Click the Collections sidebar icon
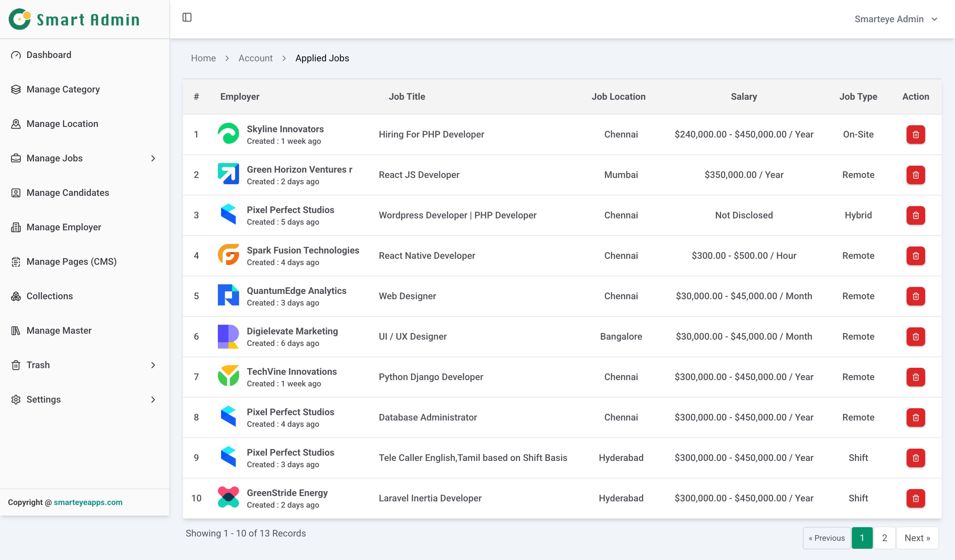The image size is (955, 560). tap(16, 297)
